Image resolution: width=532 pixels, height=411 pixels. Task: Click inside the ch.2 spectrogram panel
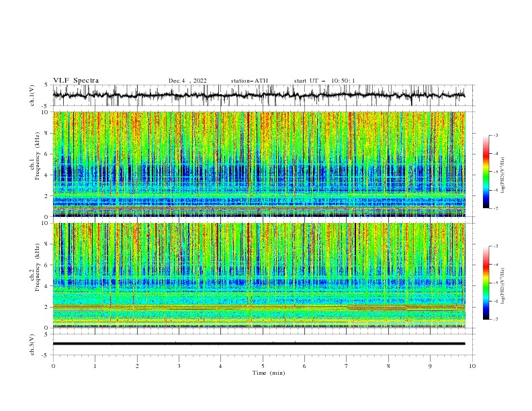(259, 275)
